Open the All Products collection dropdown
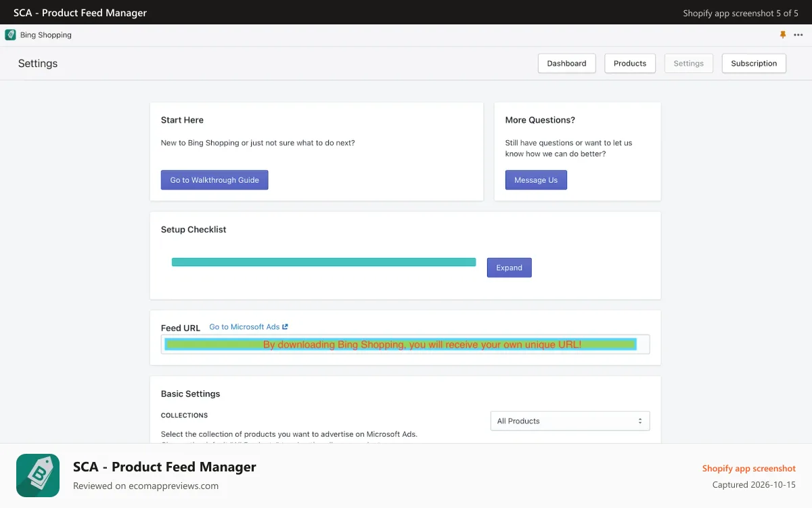Viewport: 812px width, 508px height. tap(570, 421)
